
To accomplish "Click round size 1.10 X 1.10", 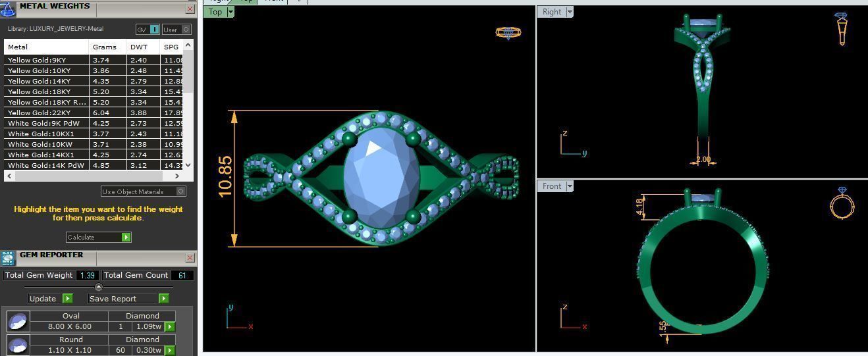I will pos(70,350).
